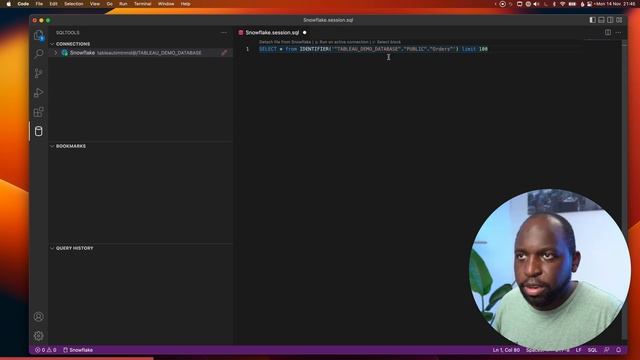Open the Search view in activity bar
The height and width of the screenshot is (360, 640).
click(x=39, y=54)
